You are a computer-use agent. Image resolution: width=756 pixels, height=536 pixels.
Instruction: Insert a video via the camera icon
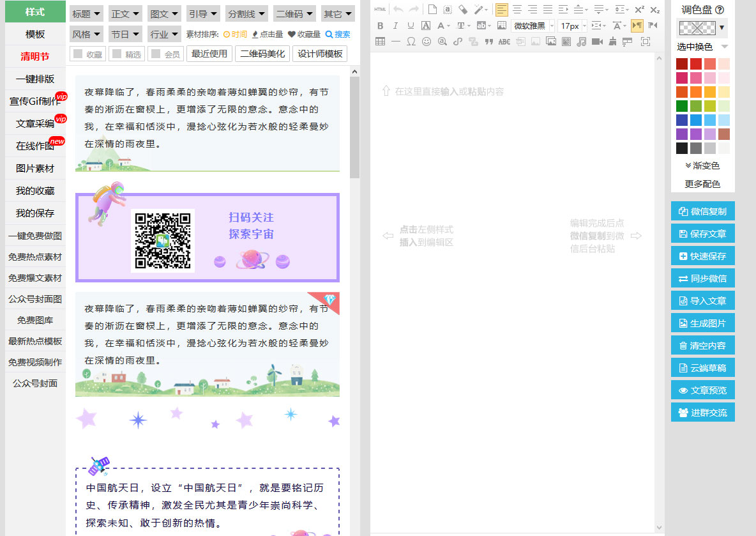pyautogui.click(x=597, y=42)
